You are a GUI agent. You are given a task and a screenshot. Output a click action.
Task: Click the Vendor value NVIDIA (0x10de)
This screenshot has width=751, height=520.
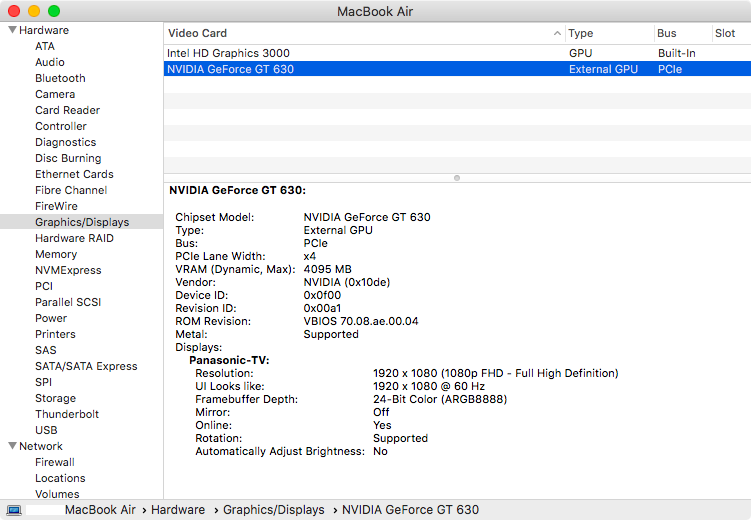[347, 283]
